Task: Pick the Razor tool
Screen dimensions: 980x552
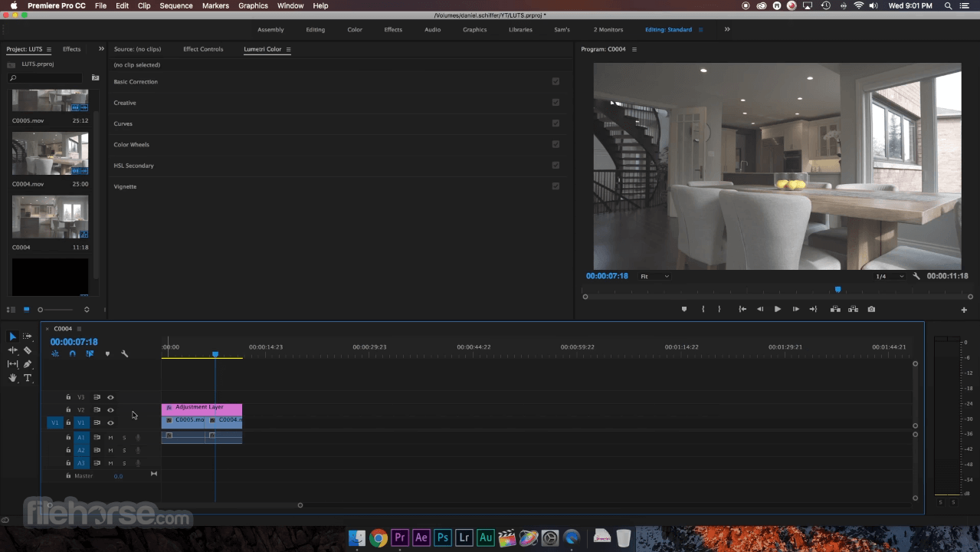Action: [x=28, y=350]
